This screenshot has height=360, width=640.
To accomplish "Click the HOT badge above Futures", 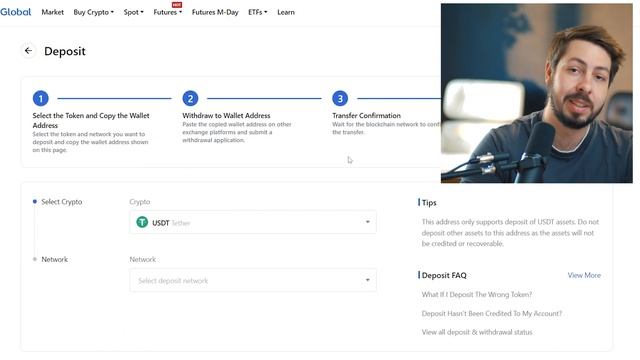I will point(177,4).
